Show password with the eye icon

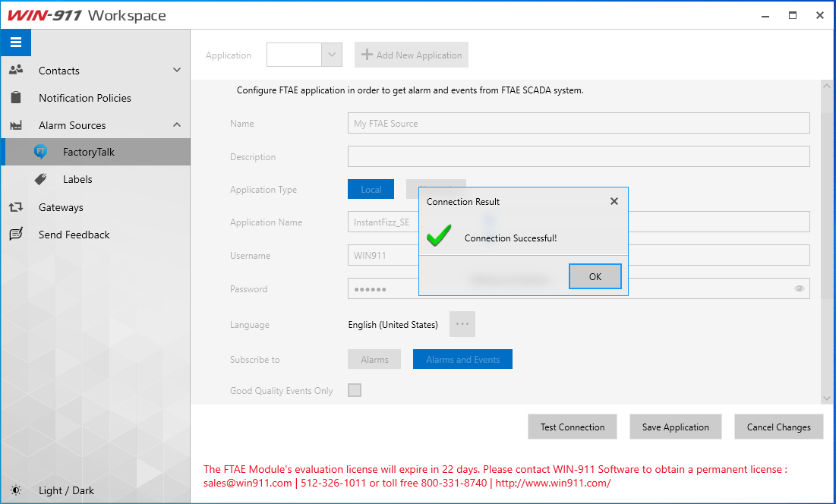[x=800, y=288]
